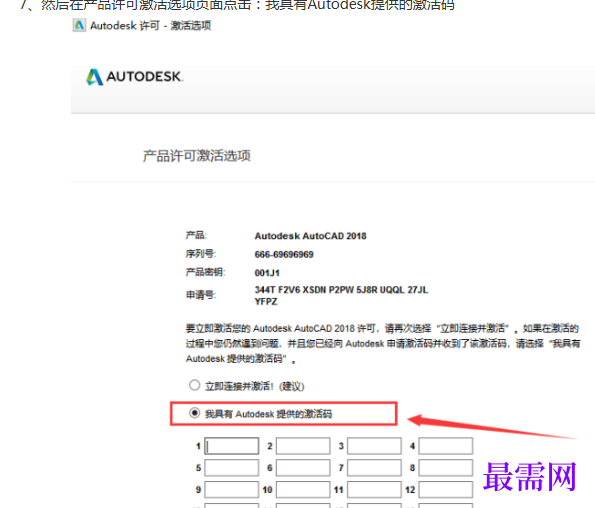
Task: Click the product key 001J1
Action: 267,273
